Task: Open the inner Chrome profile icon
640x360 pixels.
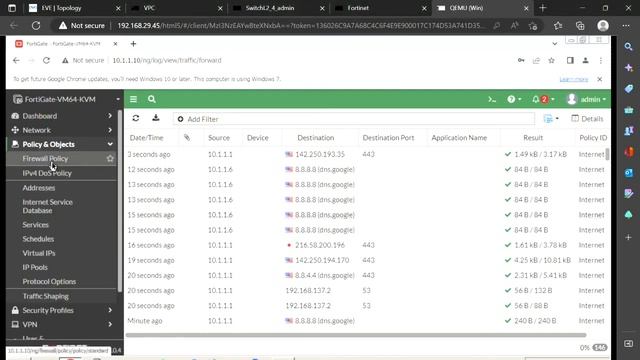Action: 585,60
